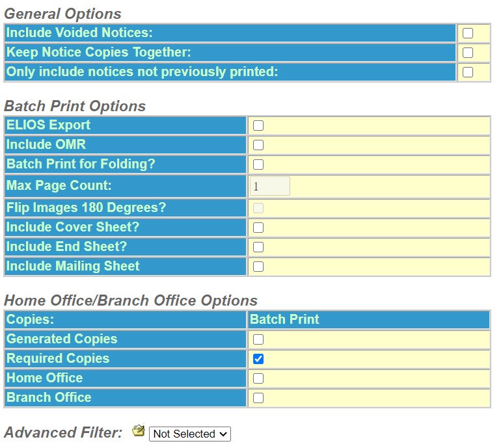The height and width of the screenshot is (448, 503).
Task: Click the Max Page Count label
Action: point(59,186)
